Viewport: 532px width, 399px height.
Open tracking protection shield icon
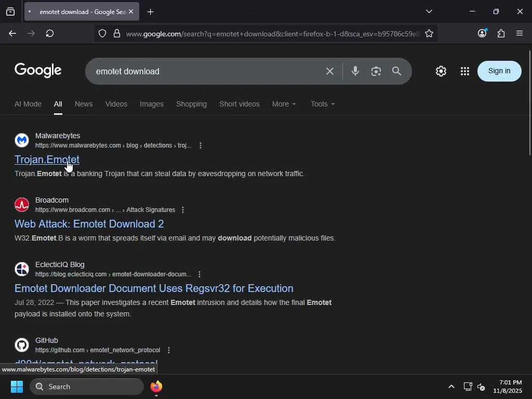(102, 33)
